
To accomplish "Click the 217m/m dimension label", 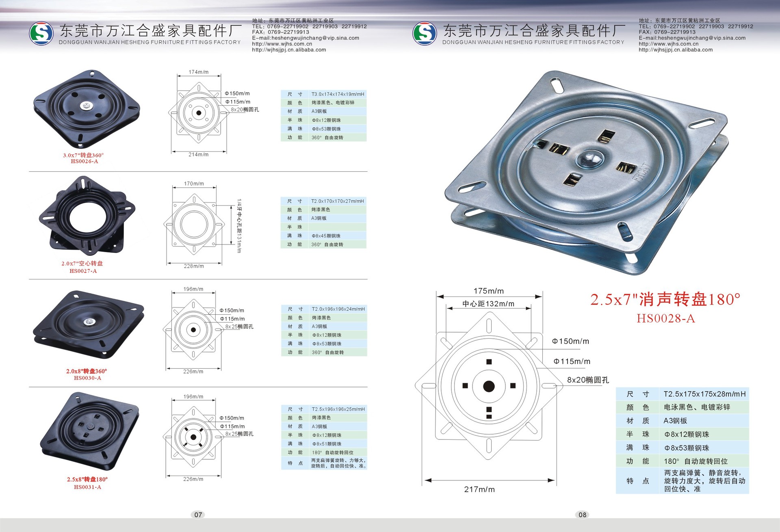I will tap(479, 489).
